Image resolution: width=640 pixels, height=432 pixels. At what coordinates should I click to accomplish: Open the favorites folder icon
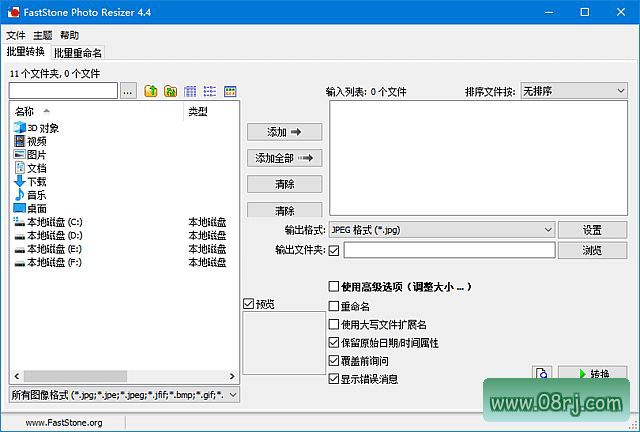pyautogui.click(x=170, y=91)
